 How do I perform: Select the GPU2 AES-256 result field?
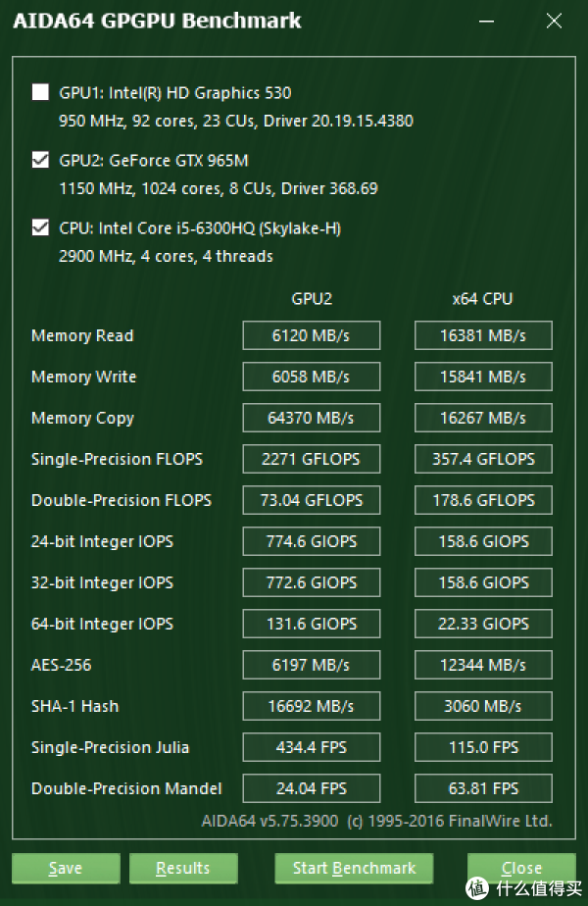point(312,665)
